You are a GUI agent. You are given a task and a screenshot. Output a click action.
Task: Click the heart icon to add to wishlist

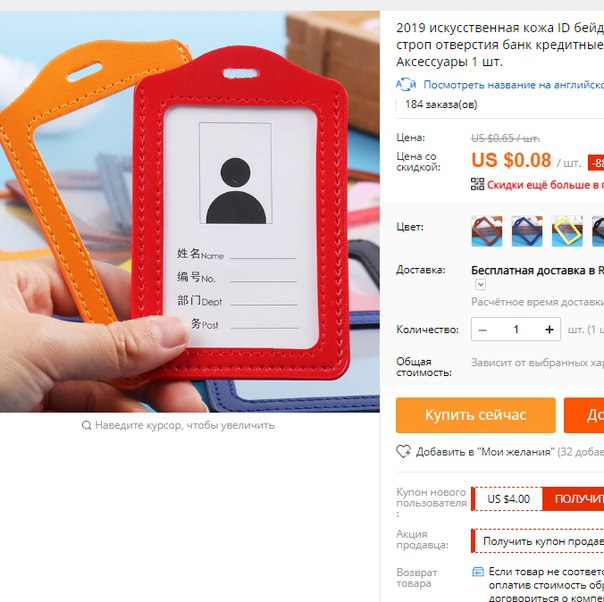403,451
